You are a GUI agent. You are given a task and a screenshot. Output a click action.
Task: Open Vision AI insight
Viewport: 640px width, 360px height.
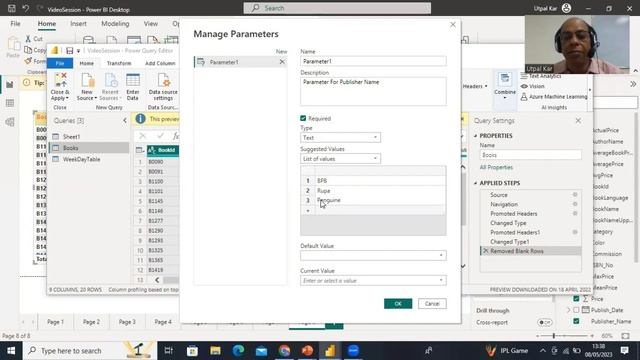[533, 86]
